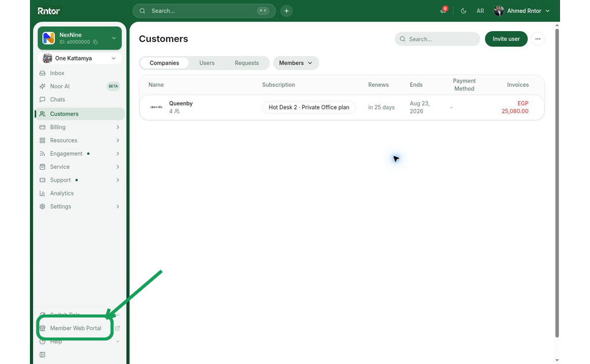
Task: Click the EGP 25,080.00 invoice amount
Action: [x=515, y=107]
